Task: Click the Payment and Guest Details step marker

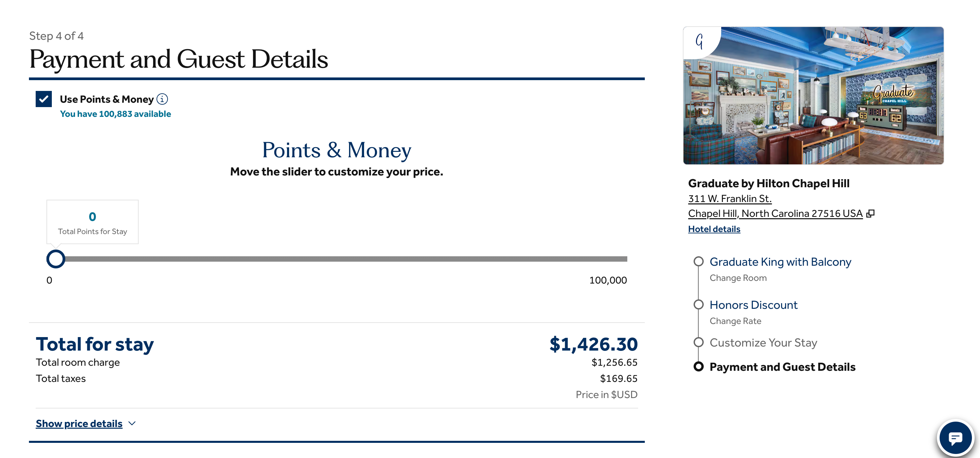Action: click(x=699, y=367)
